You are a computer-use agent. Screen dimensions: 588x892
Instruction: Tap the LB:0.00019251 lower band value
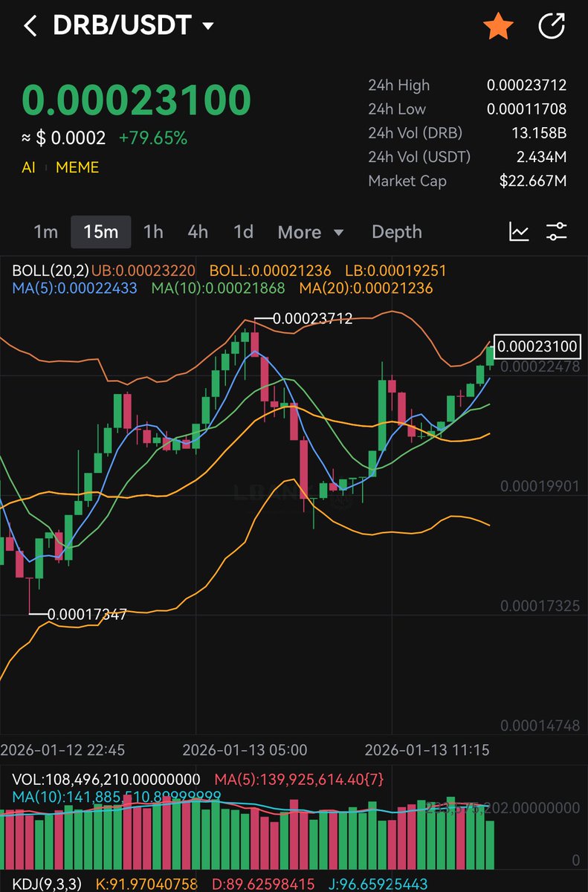[x=396, y=271]
